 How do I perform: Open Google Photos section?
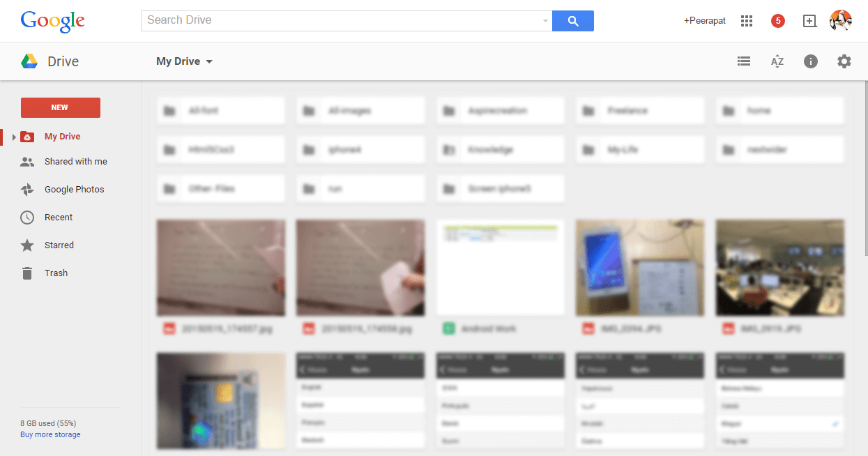click(75, 190)
